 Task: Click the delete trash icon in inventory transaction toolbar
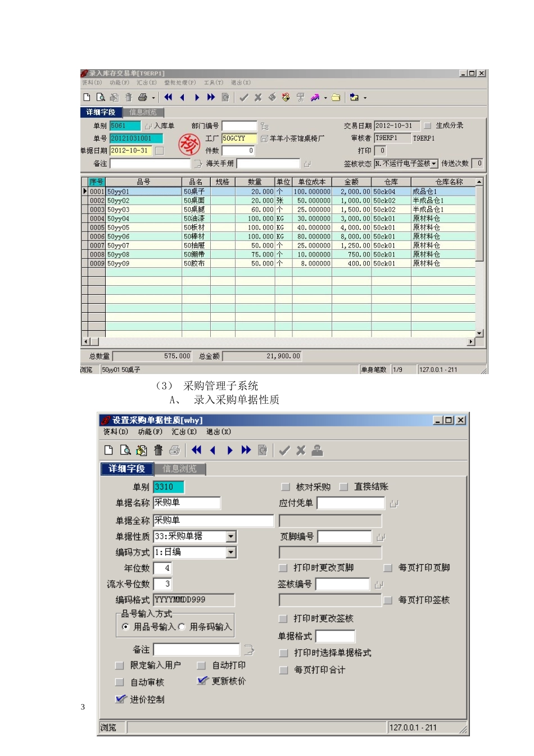(129, 97)
